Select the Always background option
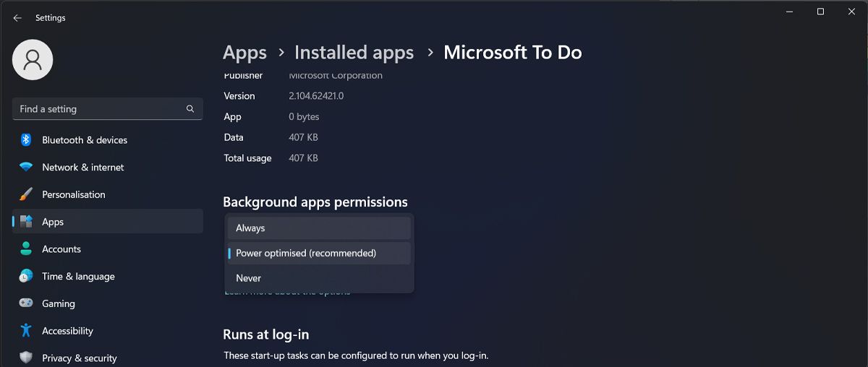The image size is (868, 367). pyautogui.click(x=319, y=228)
